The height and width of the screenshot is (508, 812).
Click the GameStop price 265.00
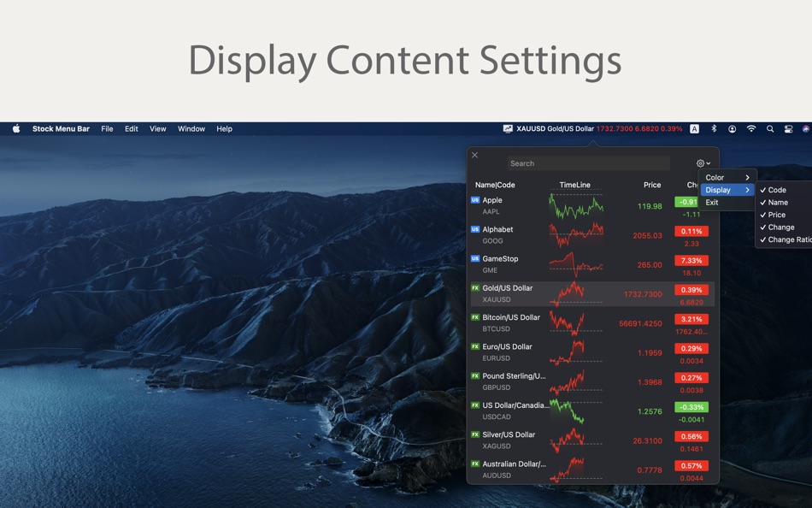pyautogui.click(x=650, y=265)
